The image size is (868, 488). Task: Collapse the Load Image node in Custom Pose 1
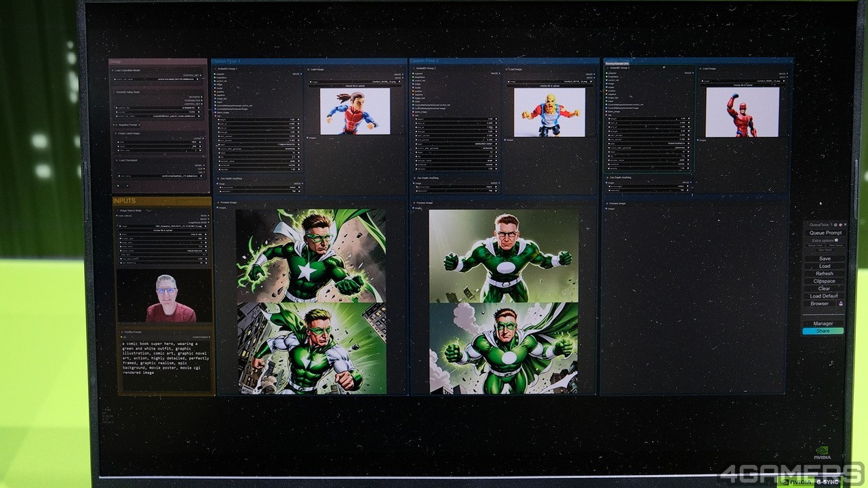click(x=309, y=69)
